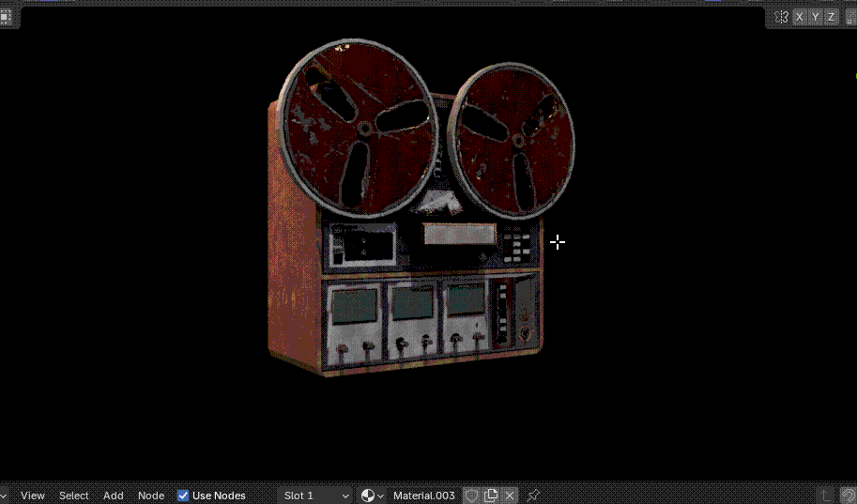Click the tape recorder model in viewport
857x504 pixels.
[x=421, y=207]
